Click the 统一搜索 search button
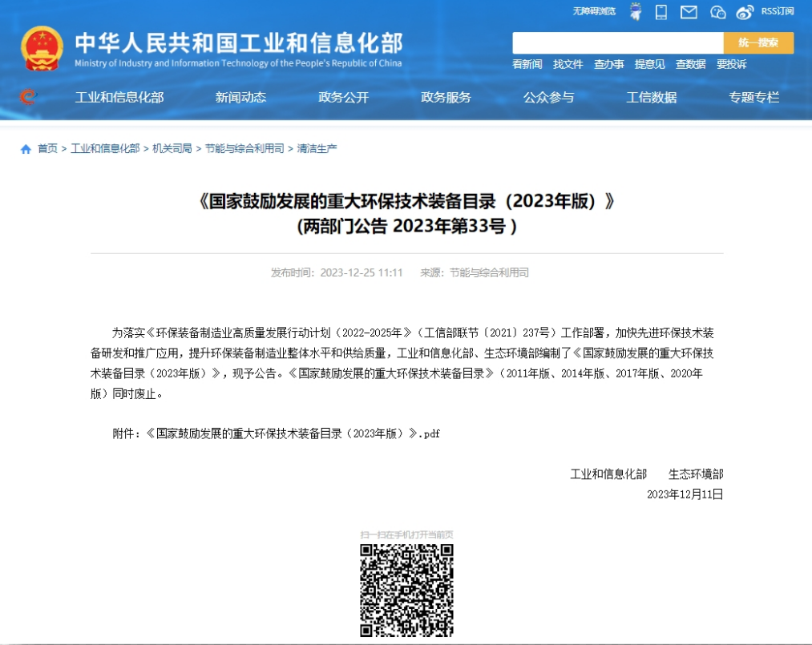The image size is (812, 645). pyautogui.click(x=757, y=42)
